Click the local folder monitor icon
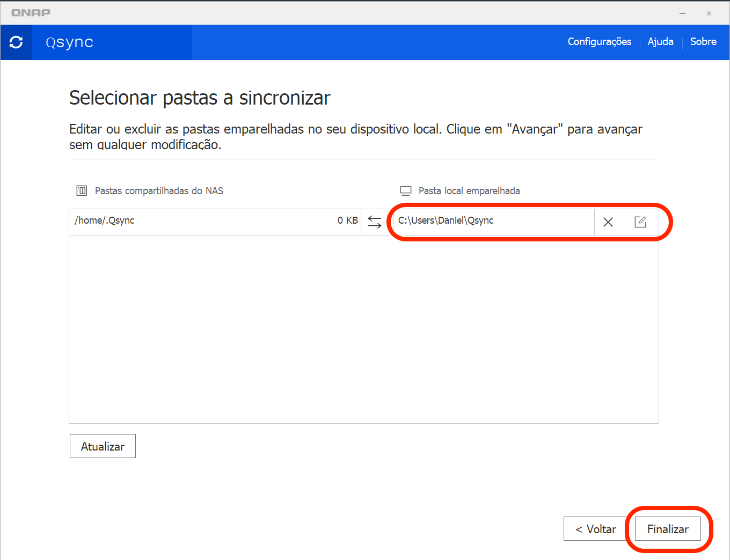 point(406,191)
